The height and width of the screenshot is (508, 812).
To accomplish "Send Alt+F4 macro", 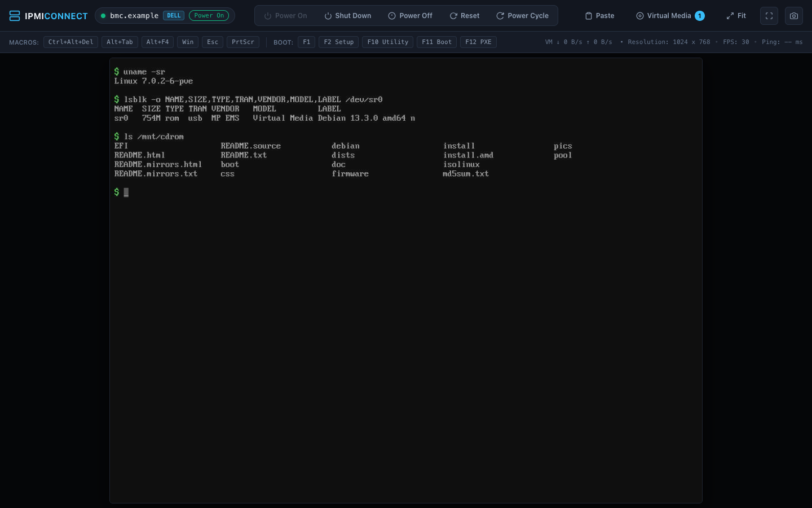I will point(157,42).
